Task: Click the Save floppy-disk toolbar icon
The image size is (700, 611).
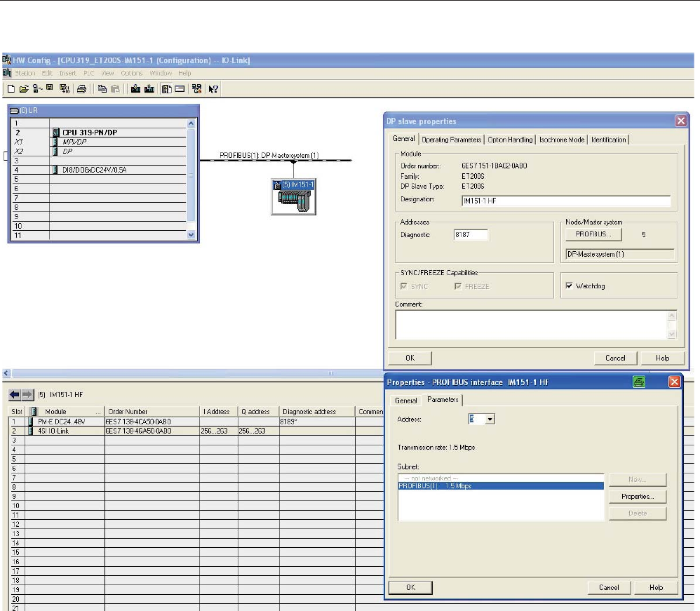Action: click(x=50, y=88)
